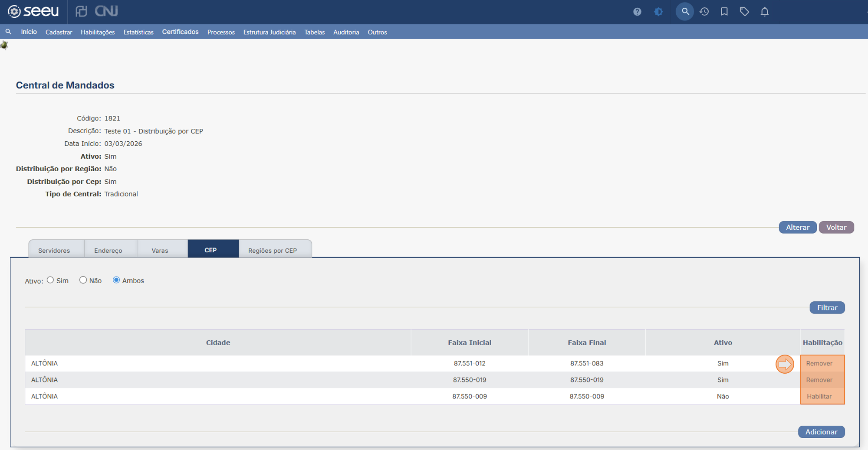Open the notifications bell icon
This screenshot has width=868, height=450.
pyautogui.click(x=765, y=12)
